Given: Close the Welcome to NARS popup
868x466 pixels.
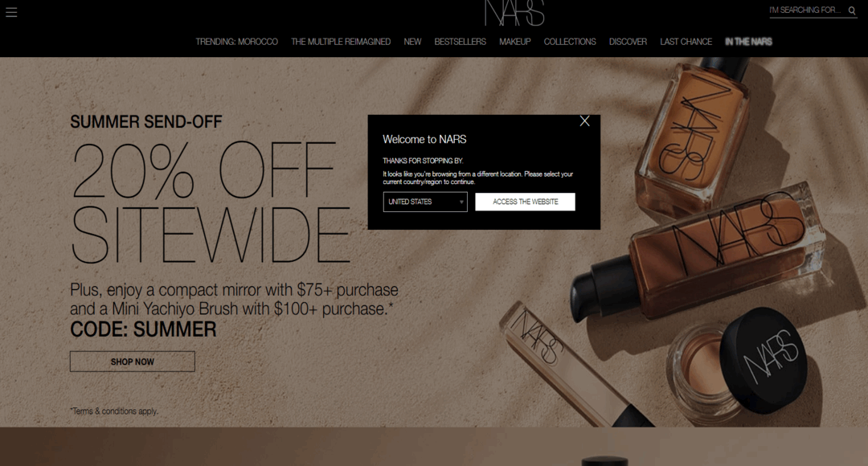Looking at the screenshot, I should click(x=584, y=121).
